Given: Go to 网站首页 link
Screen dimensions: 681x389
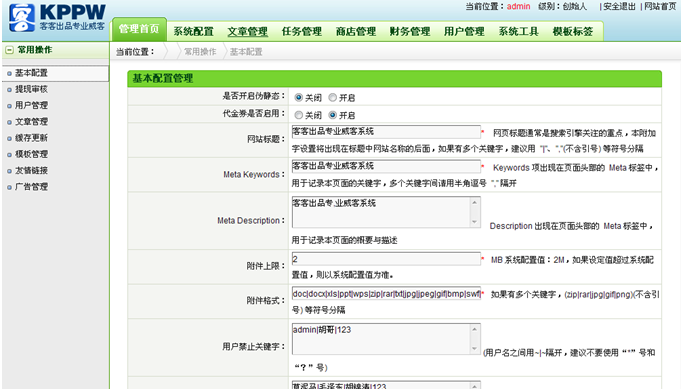Looking at the screenshot, I should pos(660,7).
